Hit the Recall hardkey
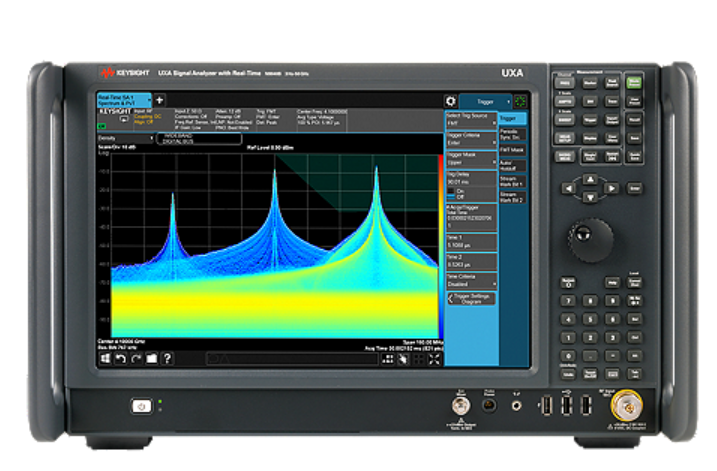This screenshot has width=717, height=471. point(634,120)
